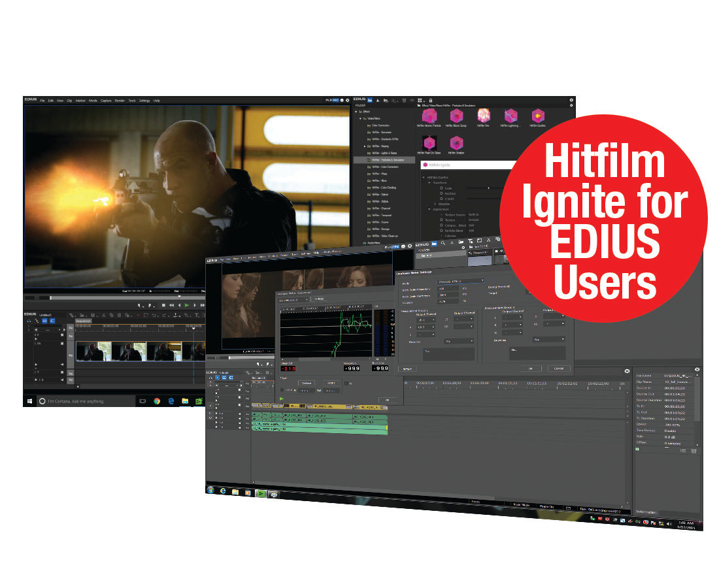Click OK in the Audio Meter Settings dialog
Viewport: 719px width, 588px height.
click(531, 368)
